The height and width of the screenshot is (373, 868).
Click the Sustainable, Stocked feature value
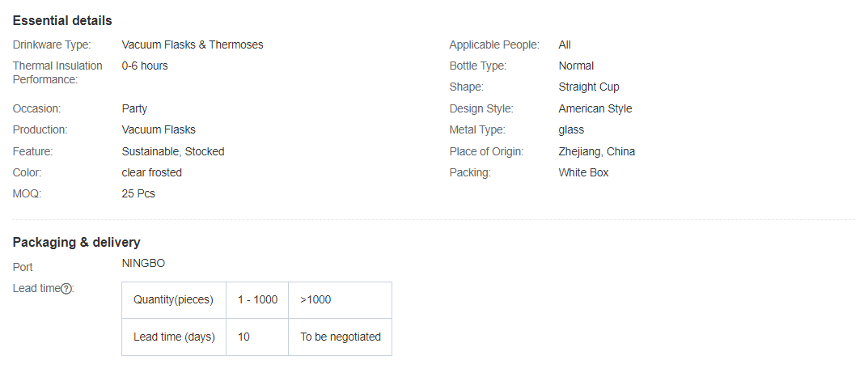[x=172, y=151]
